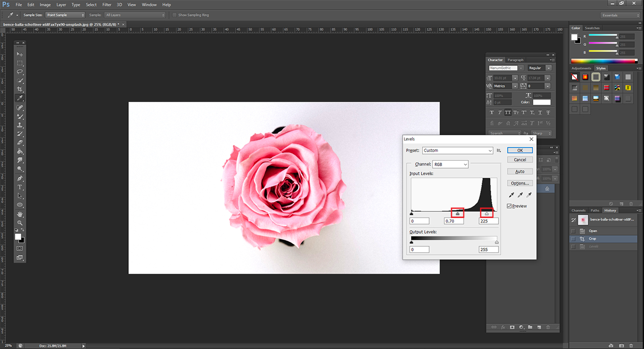Switch to the Swatches tab
Viewport: 644px width, 349px height.
[x=592, y=28]
